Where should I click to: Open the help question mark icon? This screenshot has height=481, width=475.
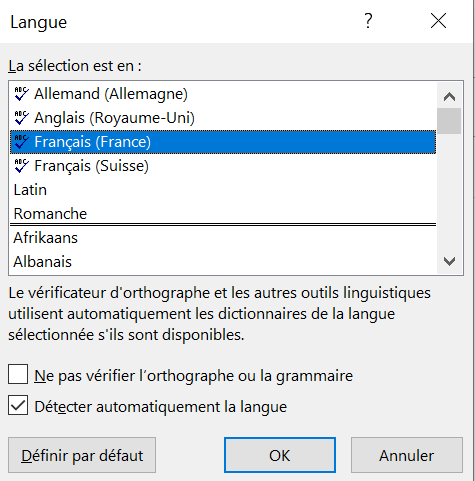click(x=368, y=21)
